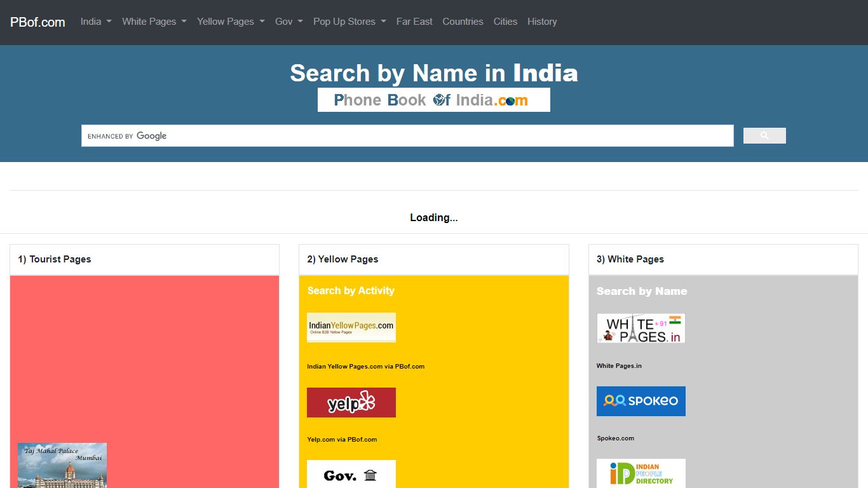Expand the Gov dropdown menu
Viewport: 868px width, 488px height.
(289, 22)
